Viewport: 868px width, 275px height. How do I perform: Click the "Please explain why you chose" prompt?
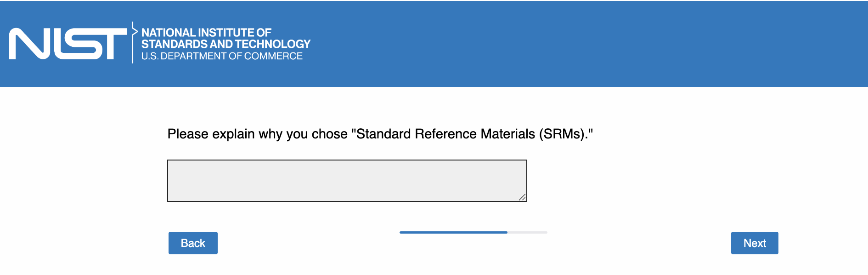coord(257,134)
